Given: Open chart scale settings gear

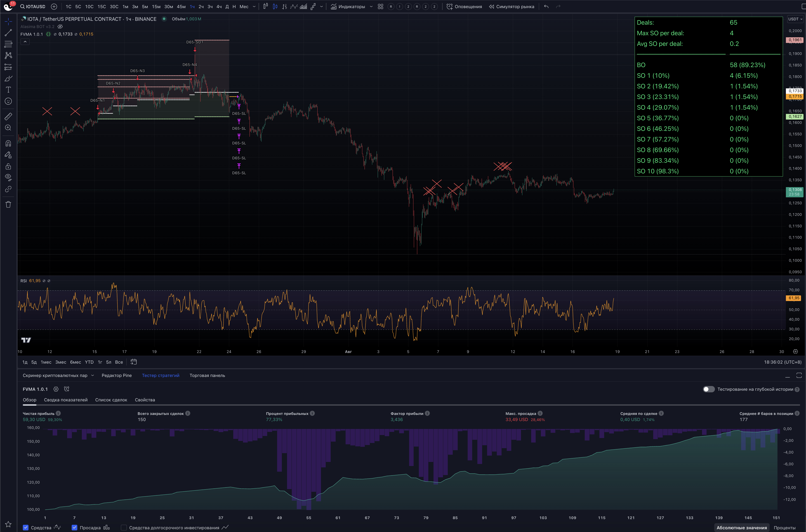Looking at the screenshot, I should click(795, 351).
